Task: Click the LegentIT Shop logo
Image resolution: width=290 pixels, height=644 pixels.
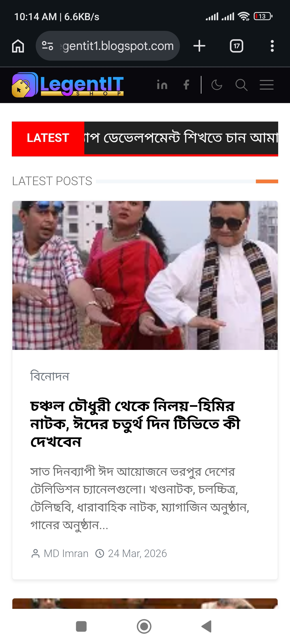Action: [x=68, y=85]
